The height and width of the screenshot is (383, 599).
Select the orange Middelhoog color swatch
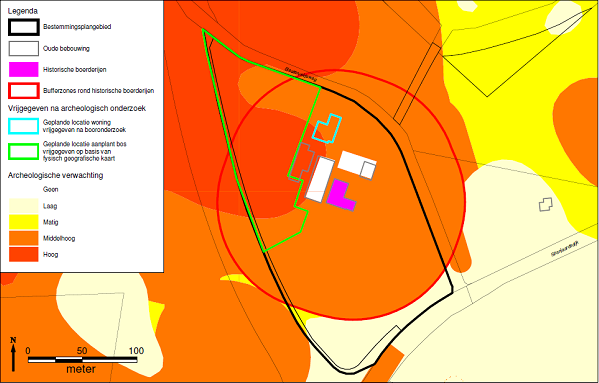pos(24,238)
